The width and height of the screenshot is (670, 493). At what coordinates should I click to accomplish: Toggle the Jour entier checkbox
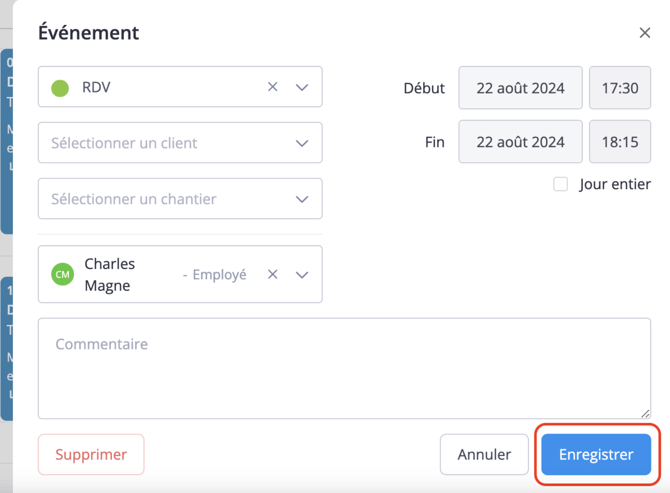coord(560,184)
